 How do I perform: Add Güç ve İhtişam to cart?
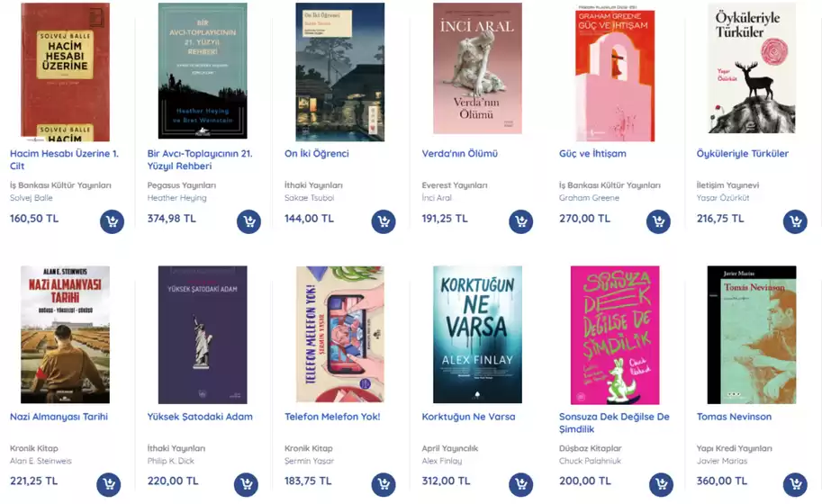658,221
